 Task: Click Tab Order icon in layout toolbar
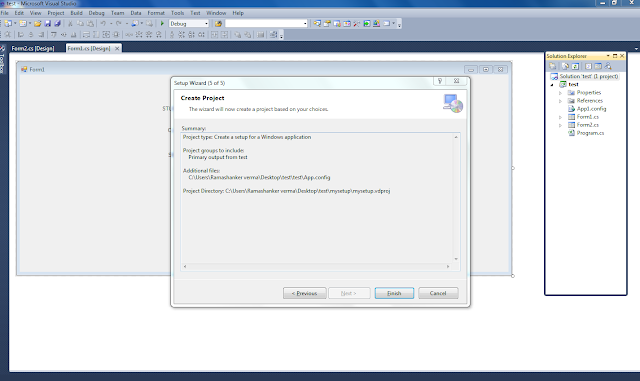pos(273,35)
